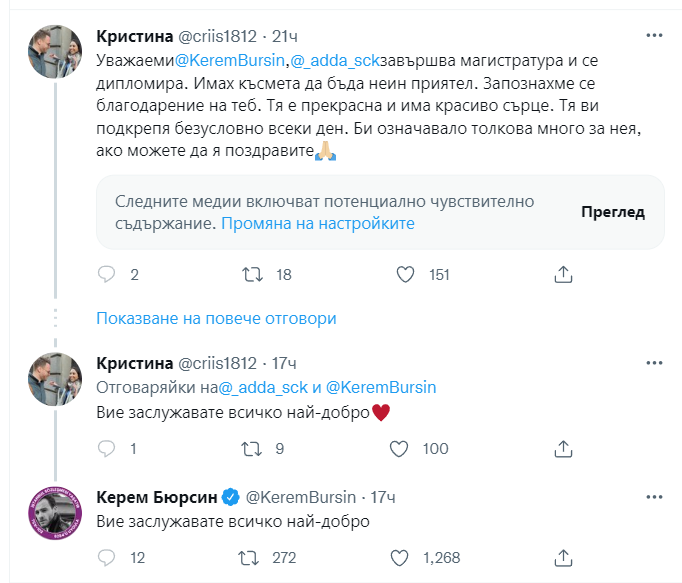Open more options on Керем Бюрсин's tweet

[654, 496]
